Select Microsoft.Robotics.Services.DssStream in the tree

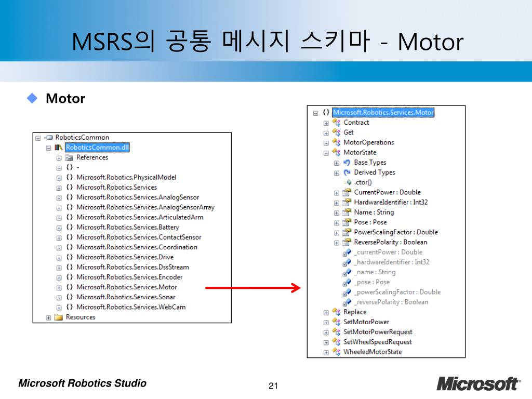click(x=132, y=268)
